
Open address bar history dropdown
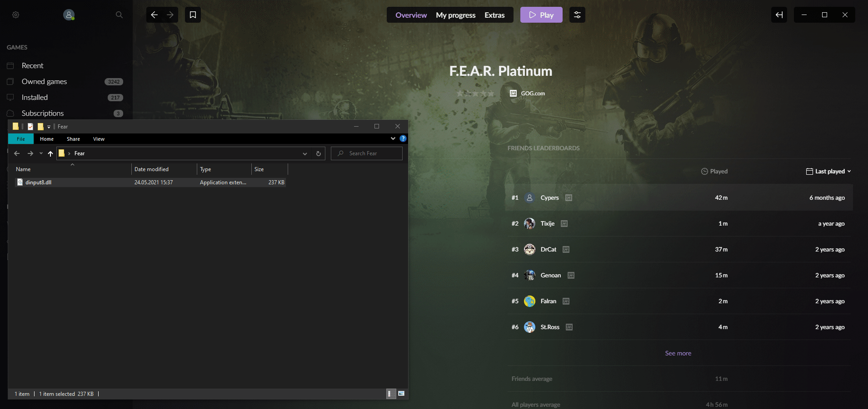coord(305,153)
